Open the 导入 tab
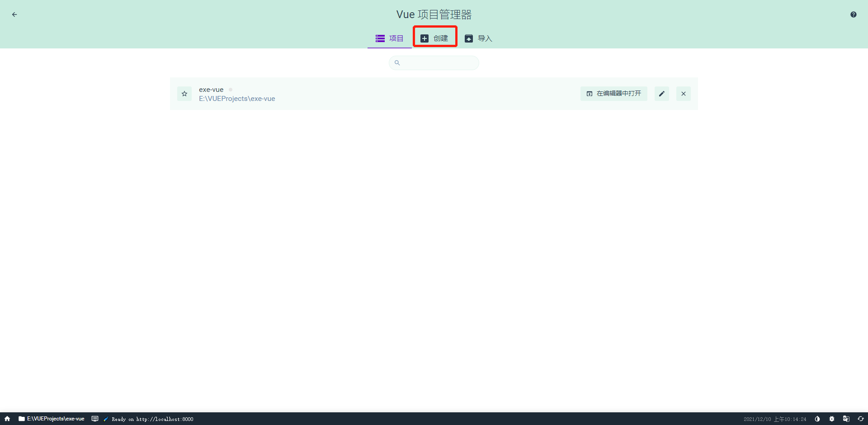 click(478, 38)
